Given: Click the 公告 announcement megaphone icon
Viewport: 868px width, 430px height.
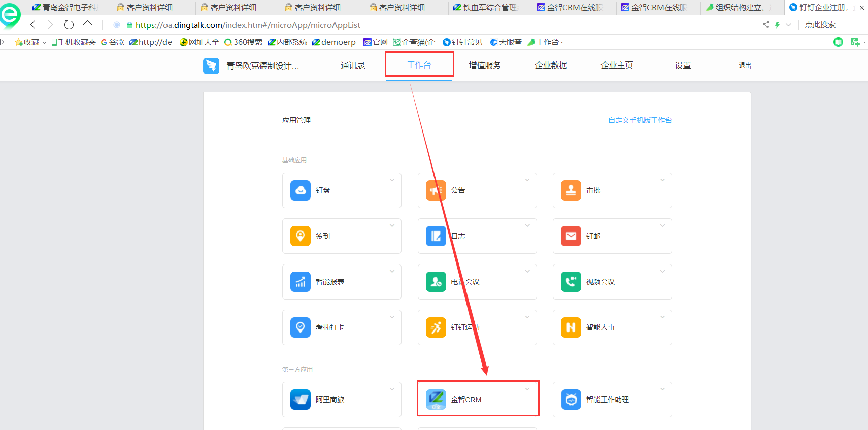Looking at the screenshot, I should click(436, 190).
